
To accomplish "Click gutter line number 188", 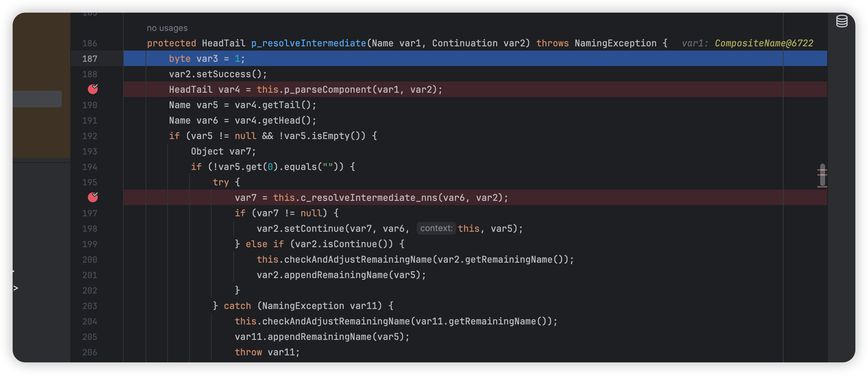I will (90, 74).
